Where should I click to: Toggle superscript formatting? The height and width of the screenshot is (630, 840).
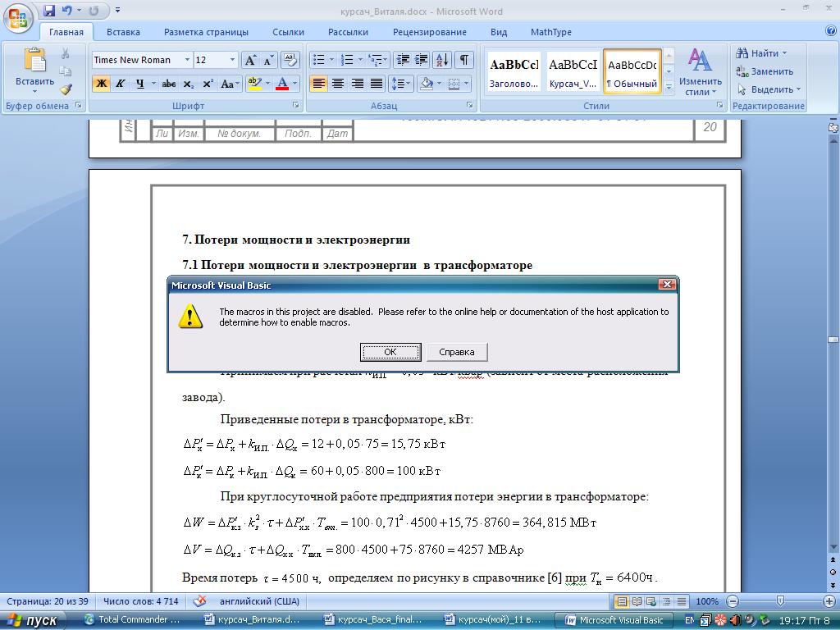(x=208, y=84)
